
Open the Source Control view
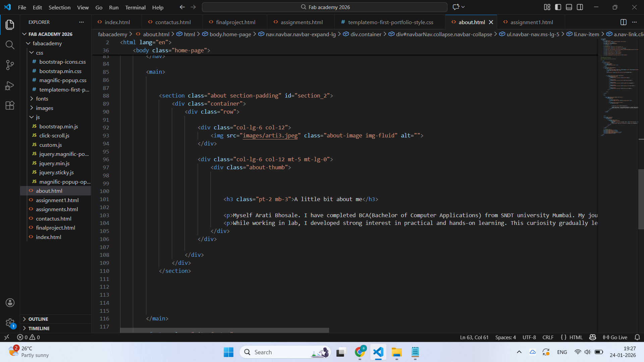pyautogui.click(x=10, y=65)
